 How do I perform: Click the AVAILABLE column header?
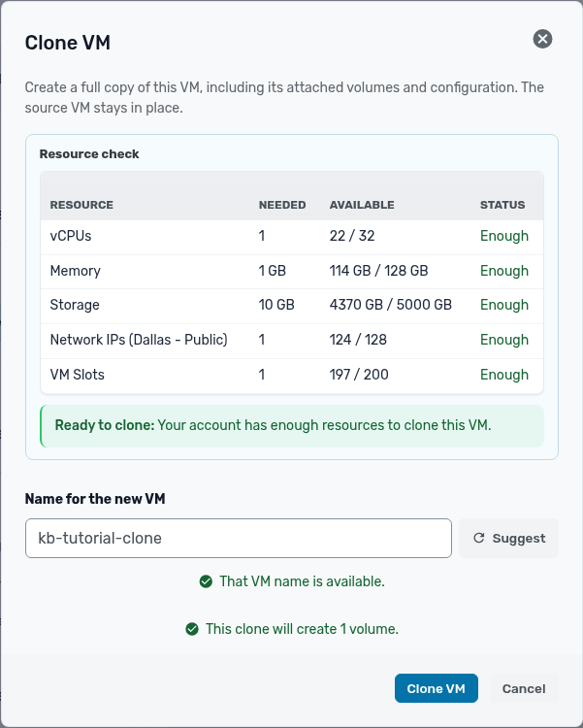(362, 205)
